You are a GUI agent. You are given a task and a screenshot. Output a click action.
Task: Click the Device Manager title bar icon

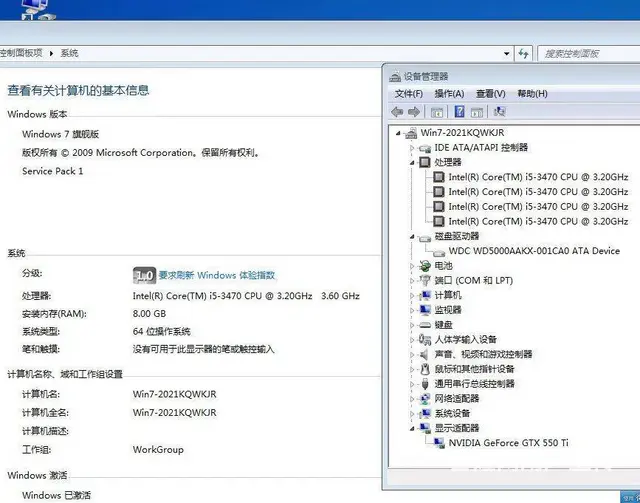coord(395,76)
